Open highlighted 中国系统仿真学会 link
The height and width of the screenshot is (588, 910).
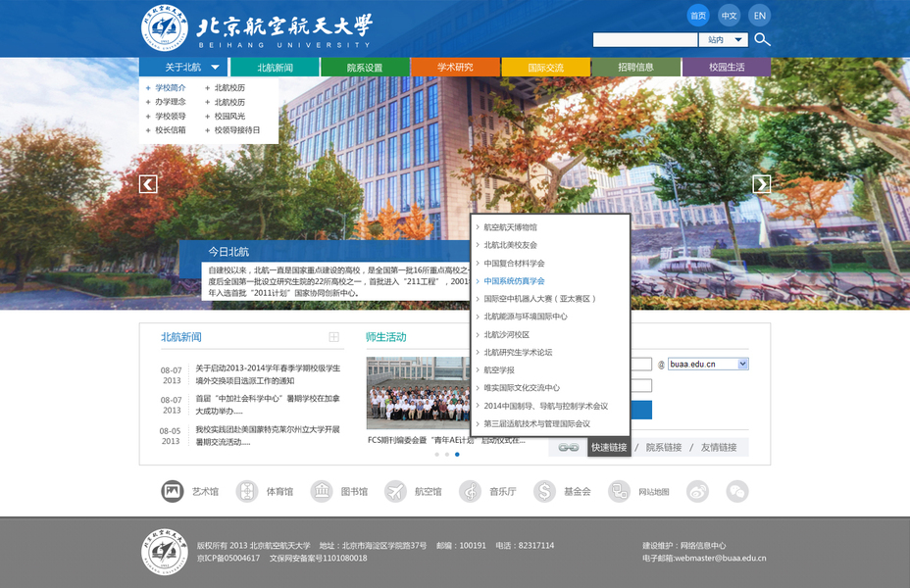[x=514, y=281]
